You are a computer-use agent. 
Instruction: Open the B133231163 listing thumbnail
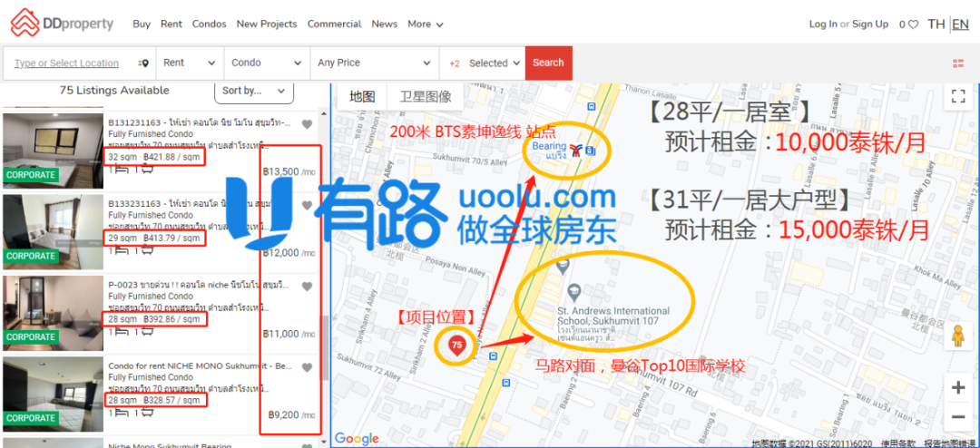pyautogui.click(x=54, y=232)
